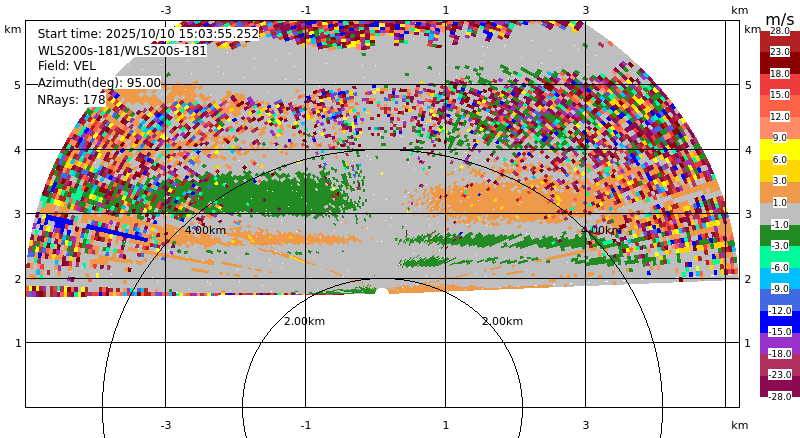Click the m/s units title above colorbar

(780, 19)
